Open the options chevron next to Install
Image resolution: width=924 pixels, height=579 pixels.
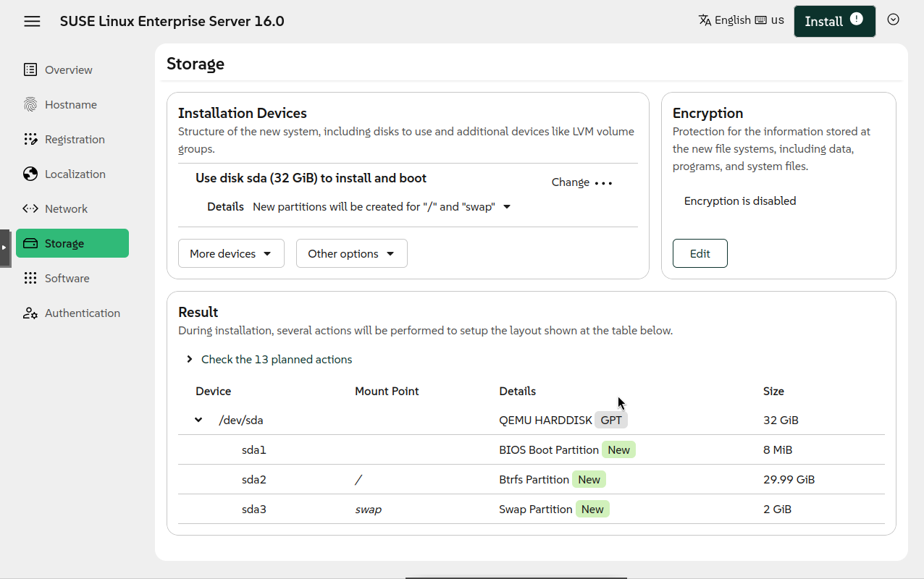[893, 20]
